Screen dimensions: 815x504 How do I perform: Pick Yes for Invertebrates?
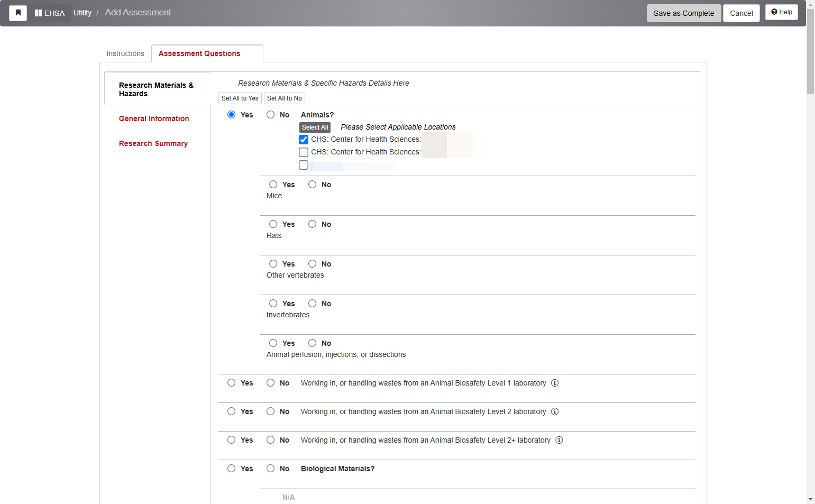[273, 304]
